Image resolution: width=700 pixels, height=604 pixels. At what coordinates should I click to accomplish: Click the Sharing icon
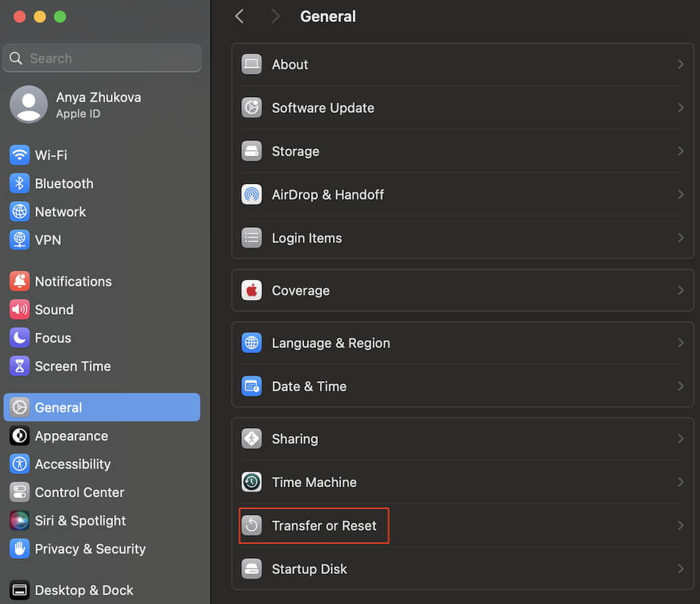click(252, 438)
